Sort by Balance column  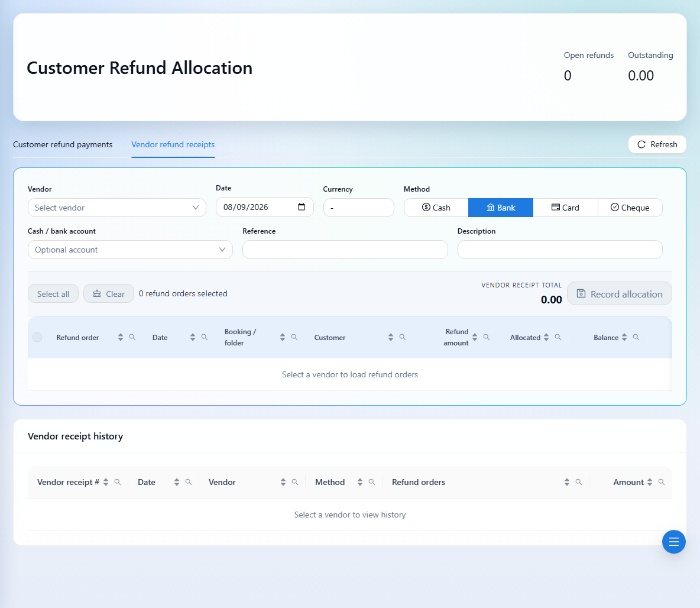tap(624, 337)
